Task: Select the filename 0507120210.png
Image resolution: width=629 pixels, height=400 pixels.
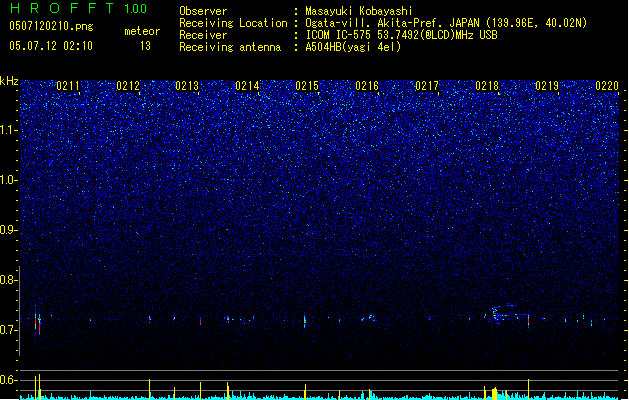Action: pyautogui.click(x=51, y=26)
